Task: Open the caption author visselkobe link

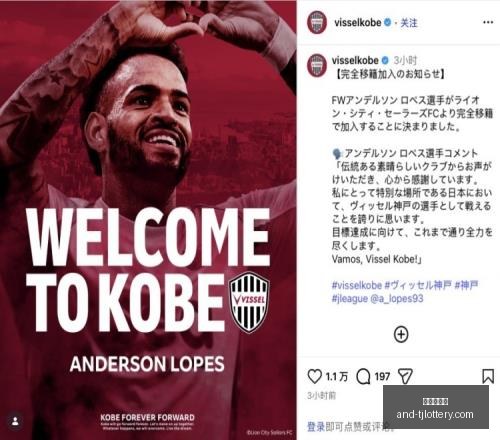Action: point(355,60)
